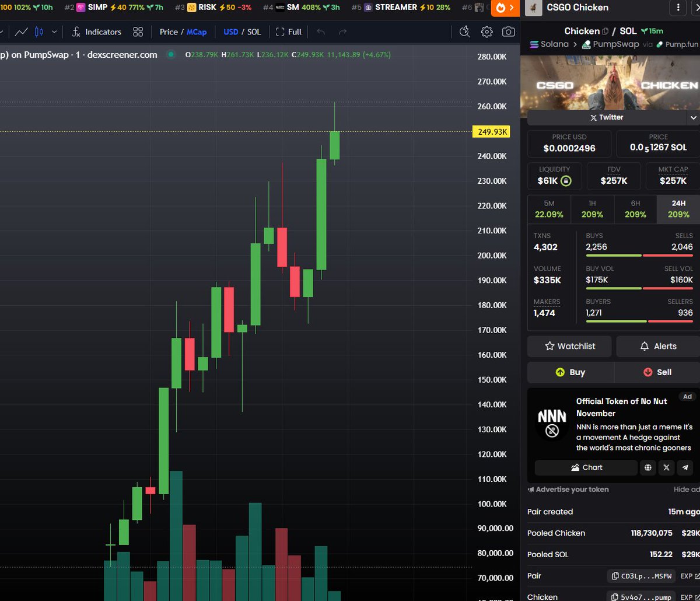This screenshot has height=601, width=700.
Task: Redo last chart action
Action: [342, 32]
